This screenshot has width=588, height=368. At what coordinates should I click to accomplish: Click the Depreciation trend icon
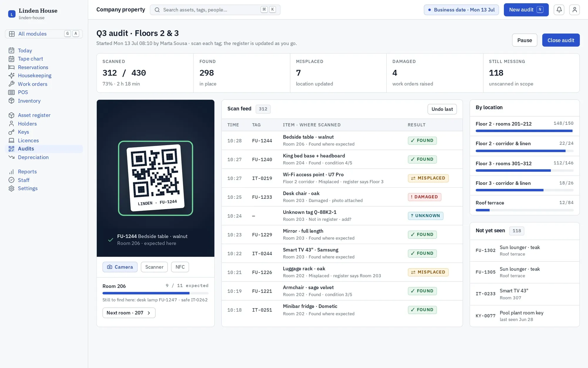[11, 157]
